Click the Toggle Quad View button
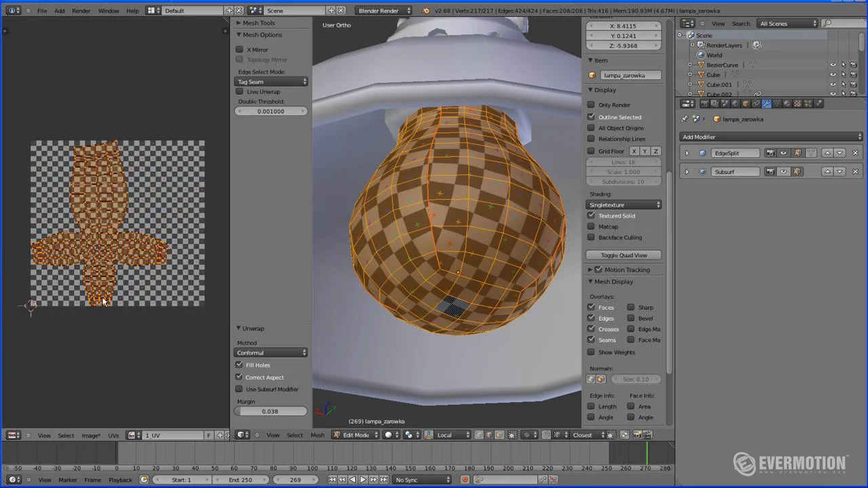868x488 pixels. pos(624,255)
